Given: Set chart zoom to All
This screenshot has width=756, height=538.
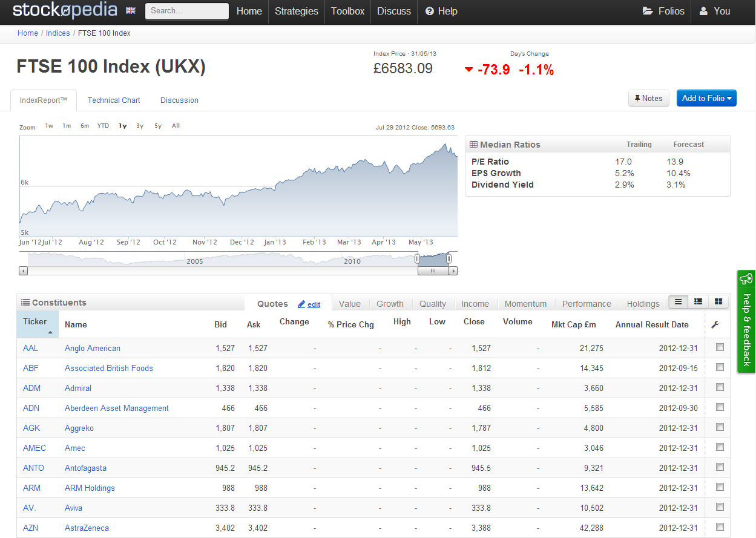Looking at the screenshot, I should (x=176, y=126).
